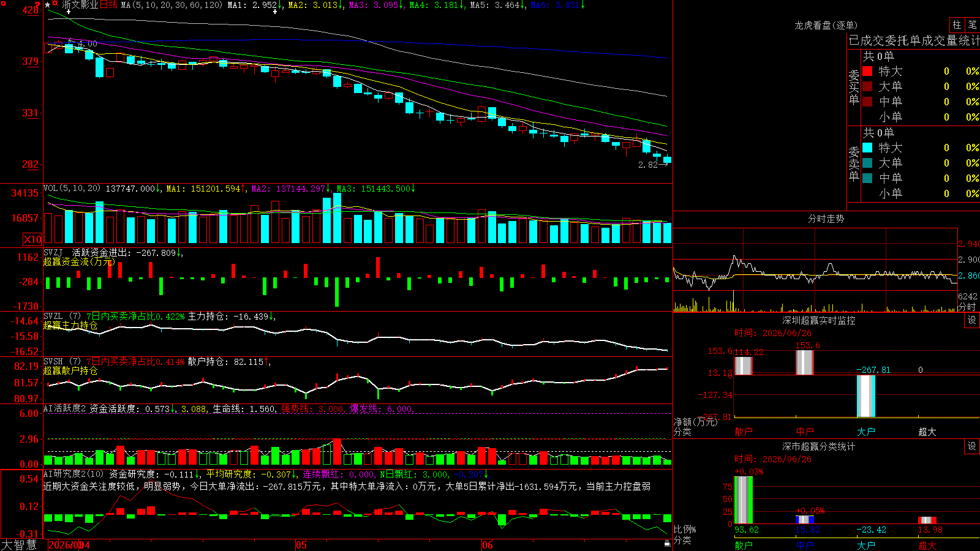Click the VOL(5,10,20) indicator label
Viewport: 980px width, 551px height.
[72, 189]
